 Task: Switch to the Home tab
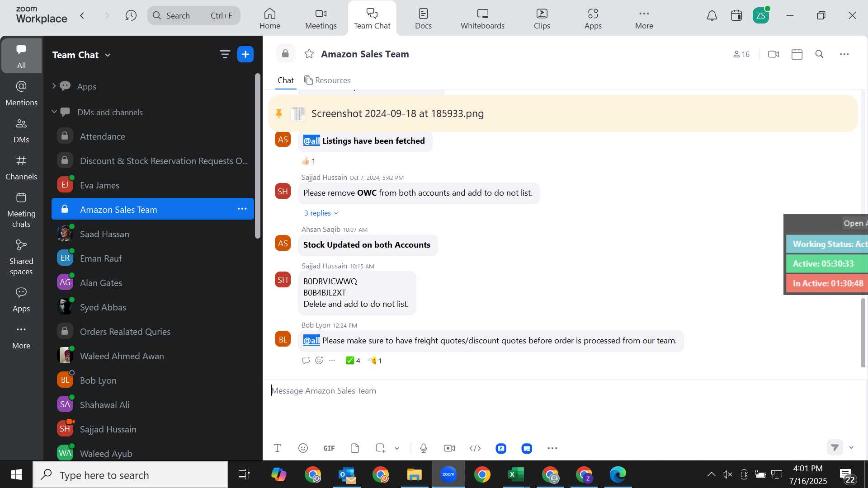coord(270,19)
